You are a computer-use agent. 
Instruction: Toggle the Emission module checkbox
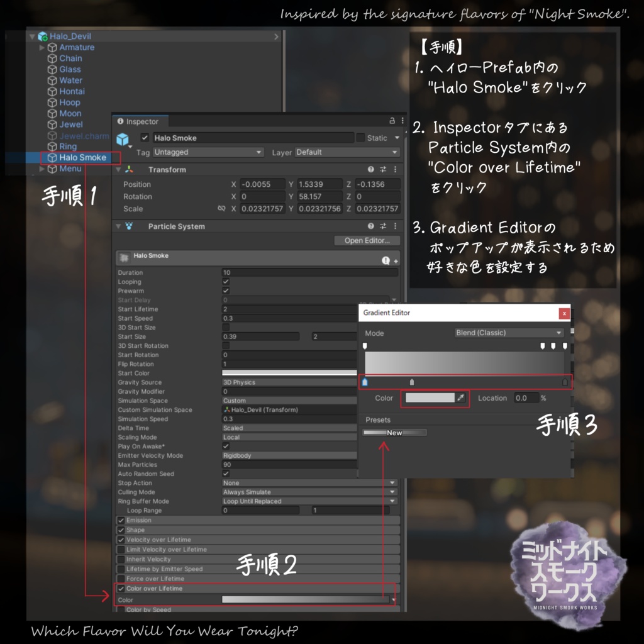[121, 520]
